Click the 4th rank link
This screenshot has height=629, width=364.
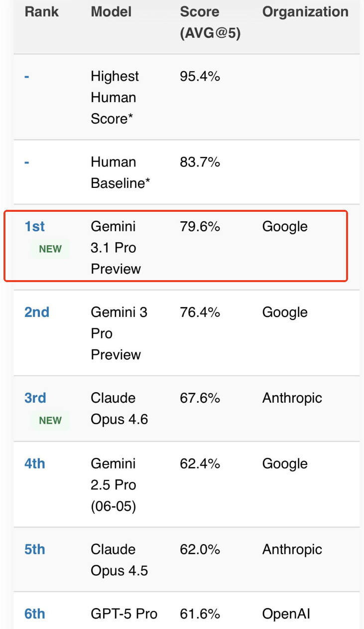pyautogui.click(x=34, y=464)
